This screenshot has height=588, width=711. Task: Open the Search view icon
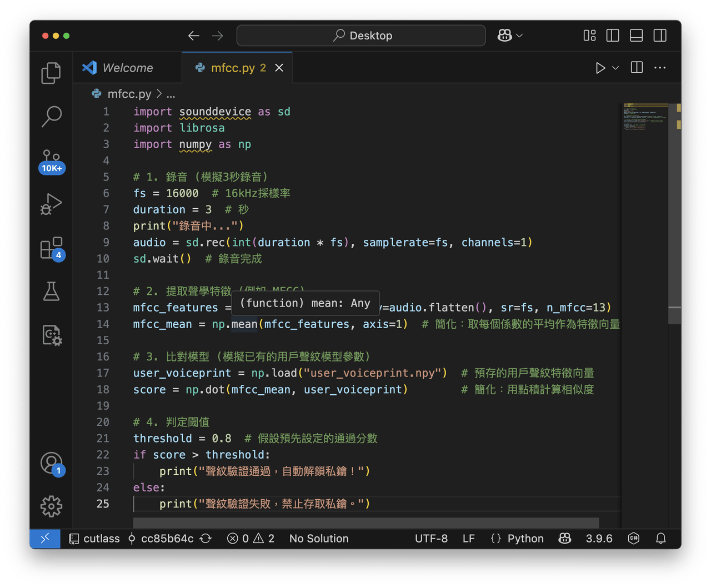pos(51,117)
